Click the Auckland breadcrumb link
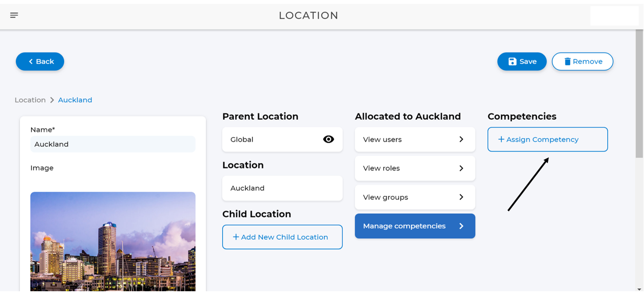Image resolution: width=644 pixels, height=293 pixels. (x=75, y=100)
